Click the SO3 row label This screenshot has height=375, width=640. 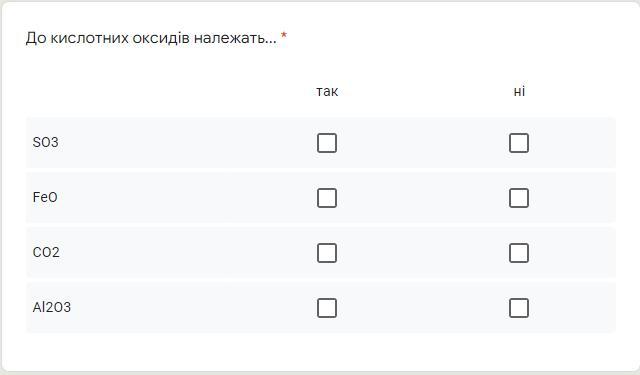[x=45, y=142]
